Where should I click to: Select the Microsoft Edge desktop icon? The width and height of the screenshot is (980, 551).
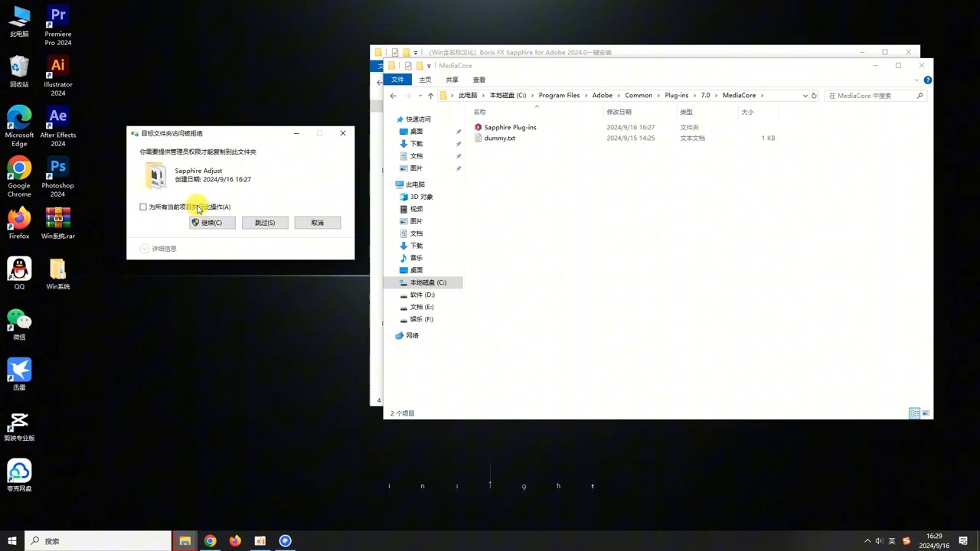tap(19, 126)
